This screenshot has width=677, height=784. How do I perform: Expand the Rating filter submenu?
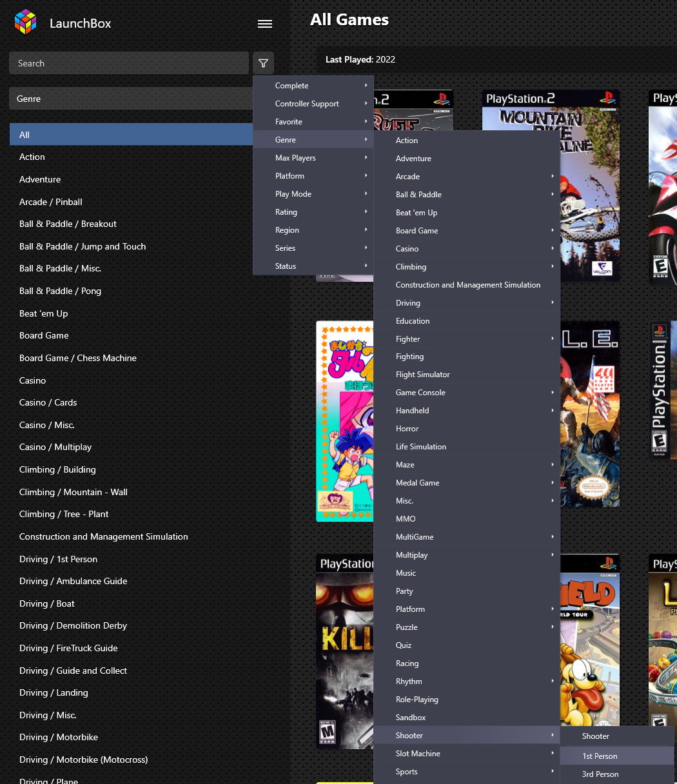pyautogui.click(x=313, y=212)
